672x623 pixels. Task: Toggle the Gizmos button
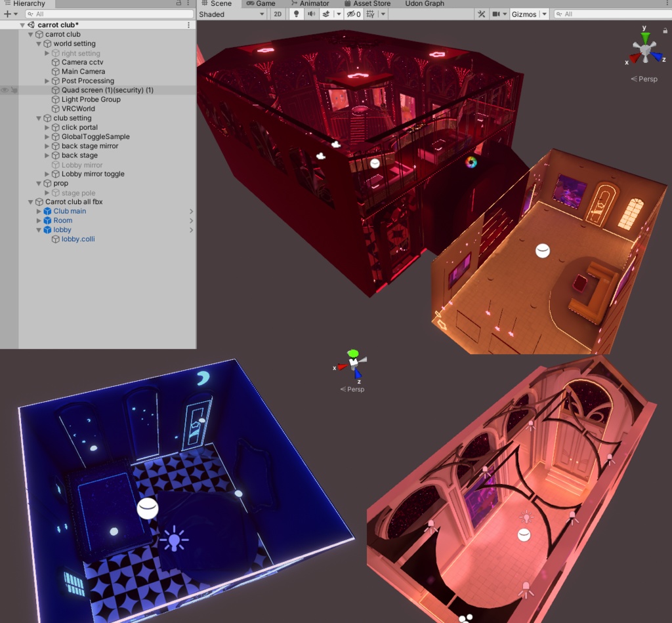[x=524, y=14]
